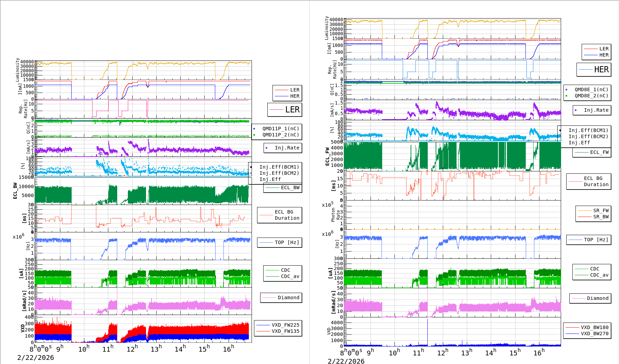
Task: Click the QMD11P_2(nC) green legend marker
Action: tap(254, 135)
